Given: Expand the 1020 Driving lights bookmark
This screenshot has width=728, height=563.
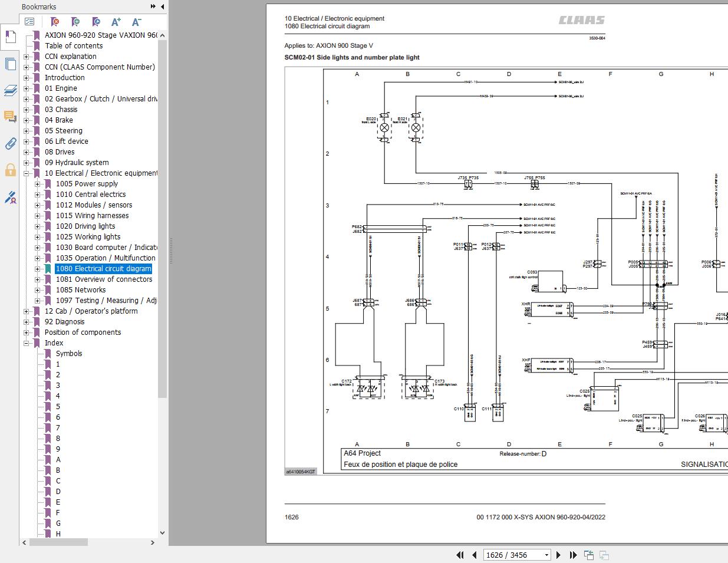Looking at the screenshot, I should pyautogui.click(x=37, y=226).
